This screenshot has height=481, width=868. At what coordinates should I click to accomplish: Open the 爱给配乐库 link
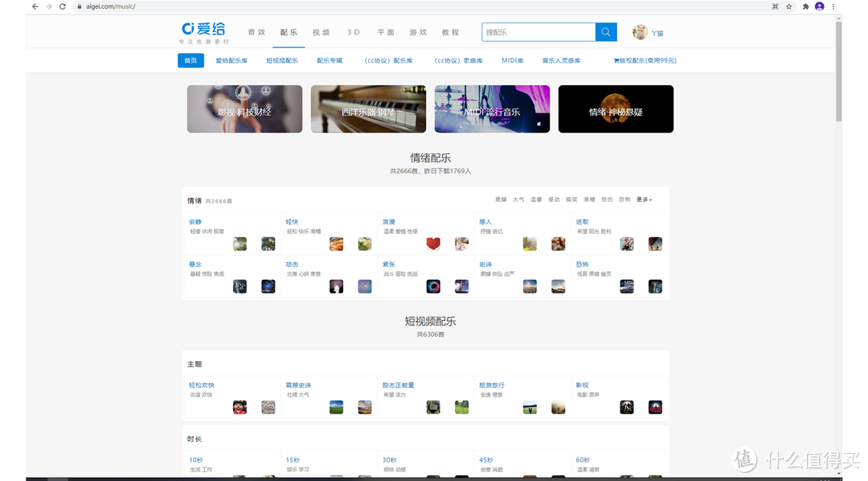coord(231,60)
